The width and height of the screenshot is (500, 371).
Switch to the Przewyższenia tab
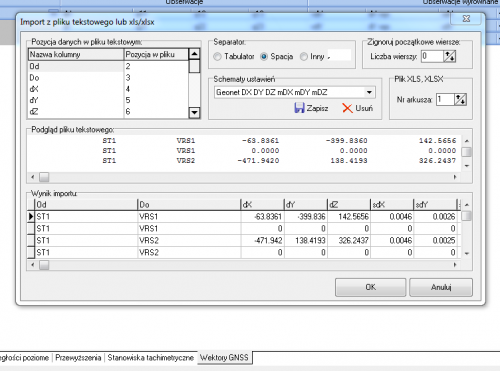click(78, 358)
